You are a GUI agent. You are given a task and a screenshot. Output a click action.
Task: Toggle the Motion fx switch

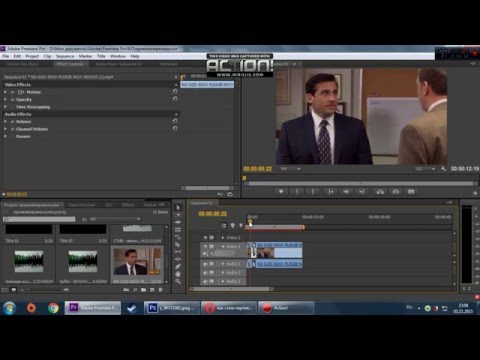click(13, 92)
